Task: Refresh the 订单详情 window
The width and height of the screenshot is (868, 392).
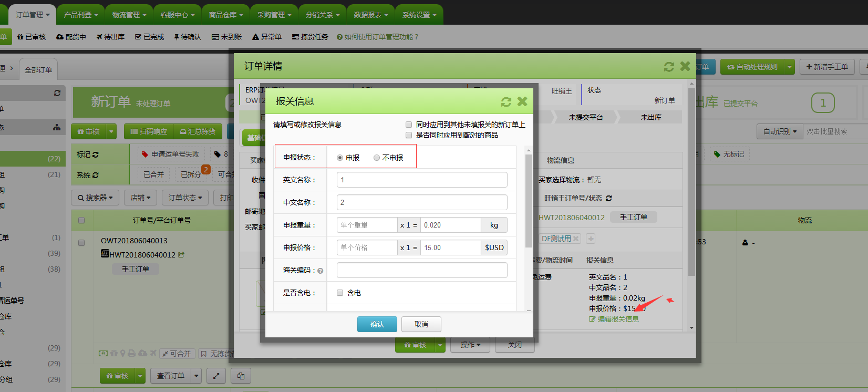Action: [x=669, y=67]
